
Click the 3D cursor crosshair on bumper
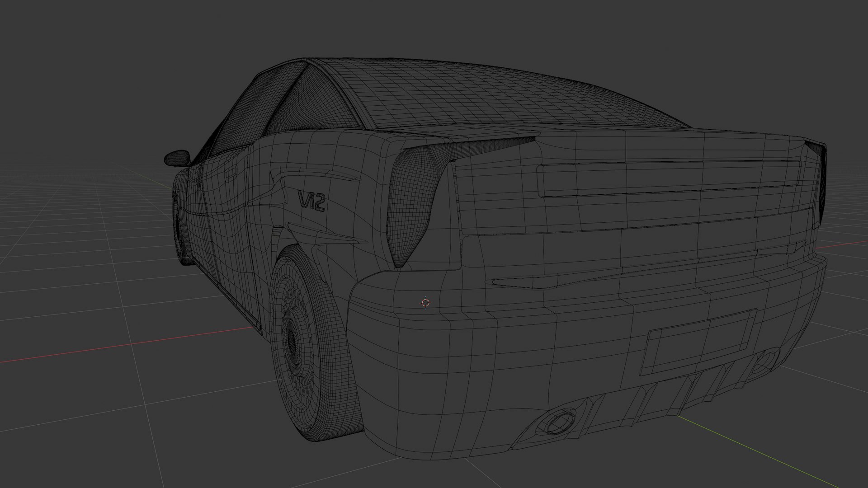point(425,303)
